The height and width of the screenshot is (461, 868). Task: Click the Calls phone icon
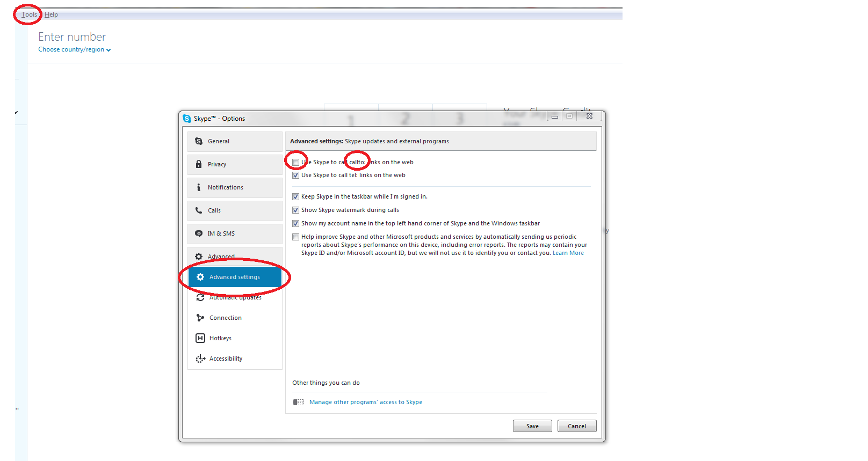coord(199,210)
